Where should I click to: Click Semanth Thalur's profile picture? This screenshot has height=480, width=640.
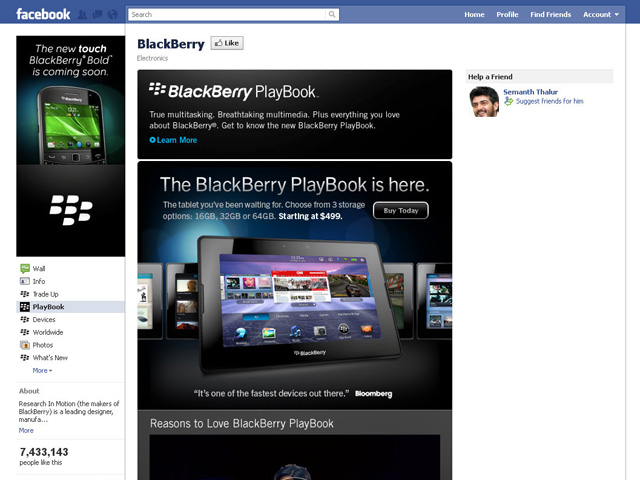pyautogui.click(x=484, y=102)
